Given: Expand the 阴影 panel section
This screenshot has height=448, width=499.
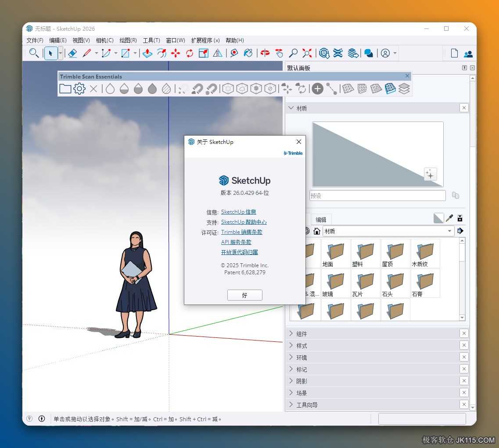Looking at the screenshot, I should click(291, 380).
